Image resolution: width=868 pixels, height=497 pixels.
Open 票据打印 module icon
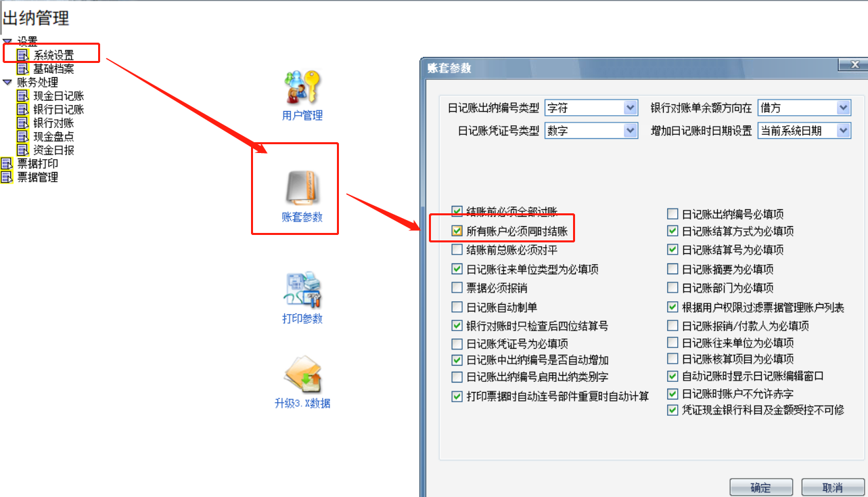pyautogui.click(x=7, y=164)
